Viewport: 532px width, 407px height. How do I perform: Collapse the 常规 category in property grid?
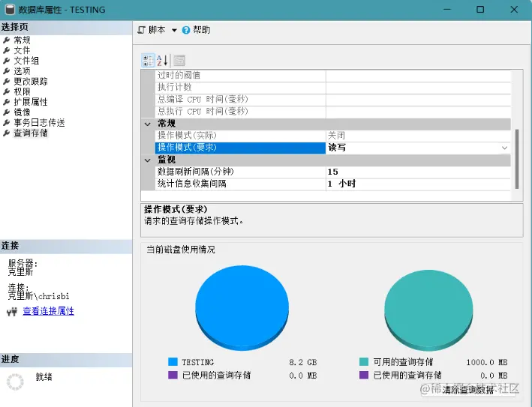click(148, 124)
